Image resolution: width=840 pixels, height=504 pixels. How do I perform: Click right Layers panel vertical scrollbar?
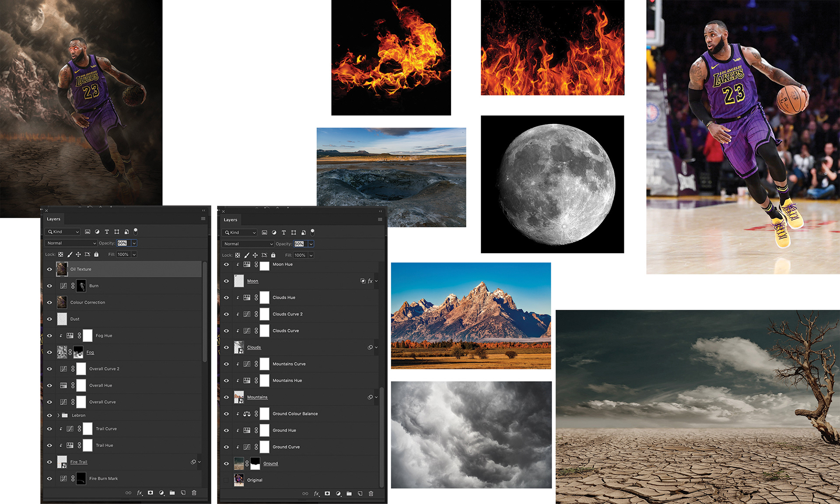click(x=381, y=437)
